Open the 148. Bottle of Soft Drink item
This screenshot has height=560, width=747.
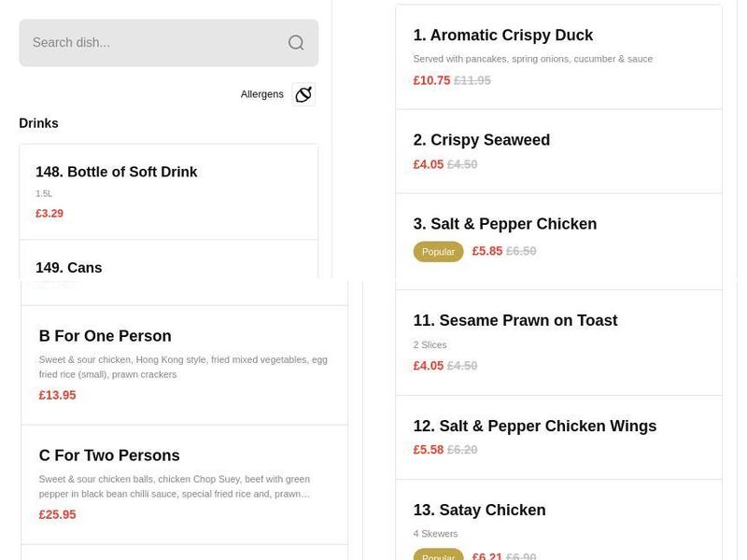tap(116, 172)
